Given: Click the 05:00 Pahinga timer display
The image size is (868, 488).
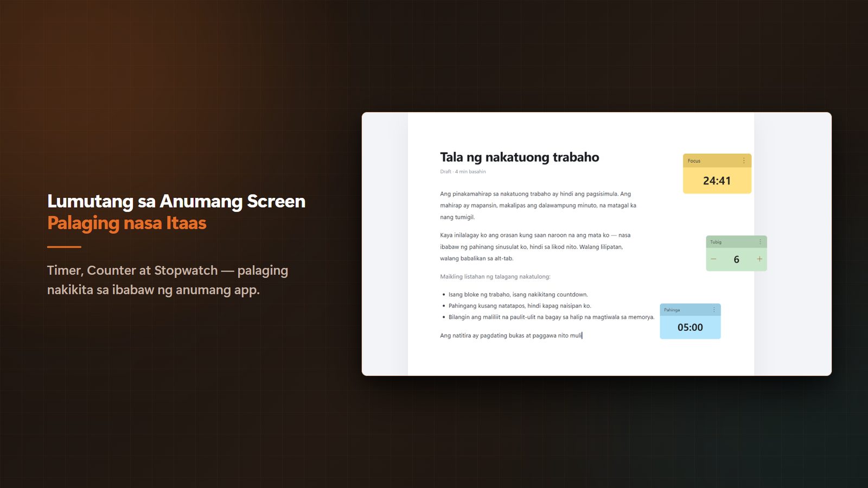Looking at the screenshot, I should coord(690,328).
